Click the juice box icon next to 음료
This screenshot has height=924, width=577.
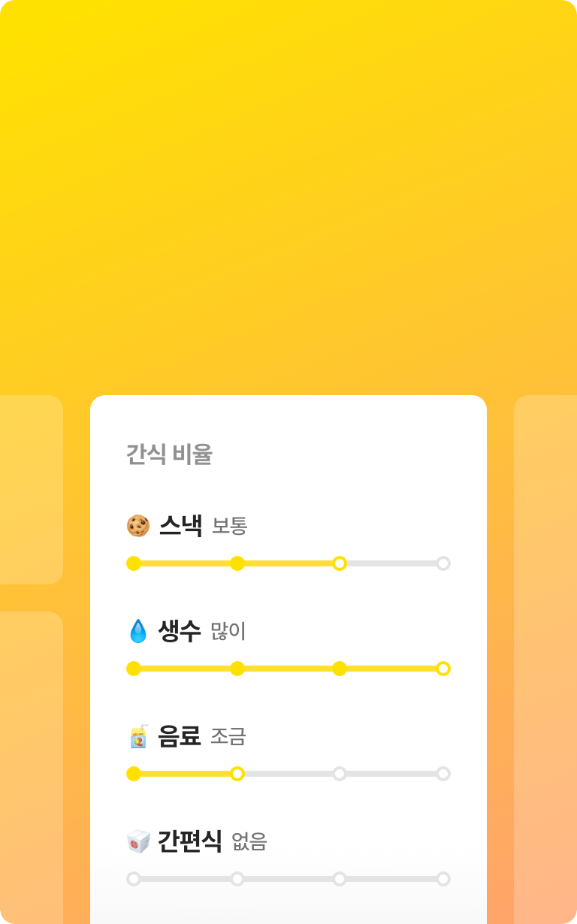point(138,736)
